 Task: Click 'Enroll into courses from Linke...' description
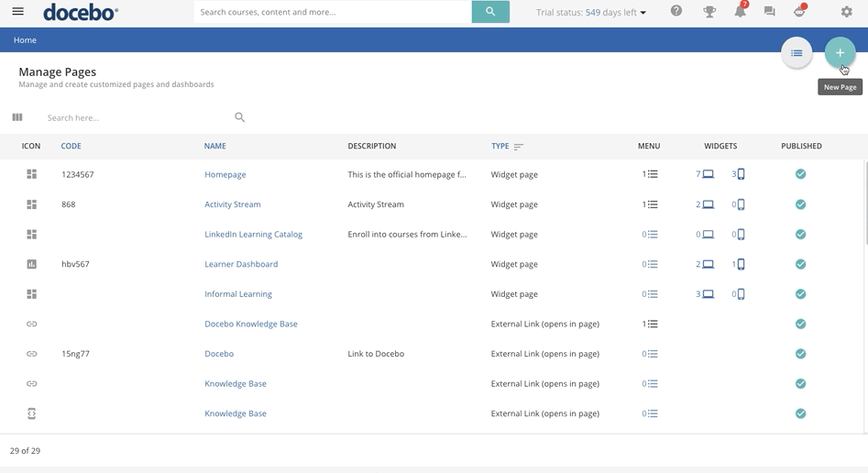[x=407, y=235]
